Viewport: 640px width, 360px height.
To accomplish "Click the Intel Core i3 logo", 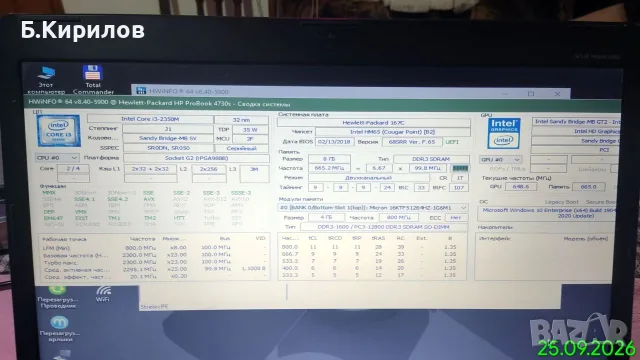I will click(58, 131).
